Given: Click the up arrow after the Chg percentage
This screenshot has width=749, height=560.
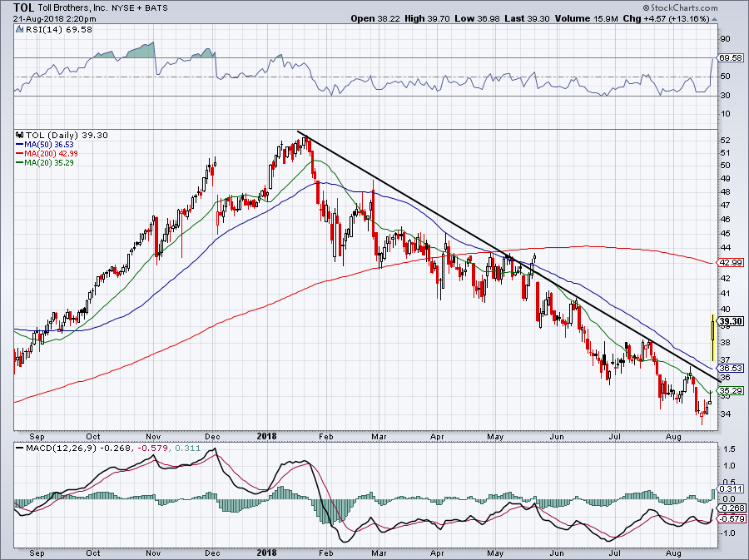Looking at the screenshot, I should [x=715, y=19].
